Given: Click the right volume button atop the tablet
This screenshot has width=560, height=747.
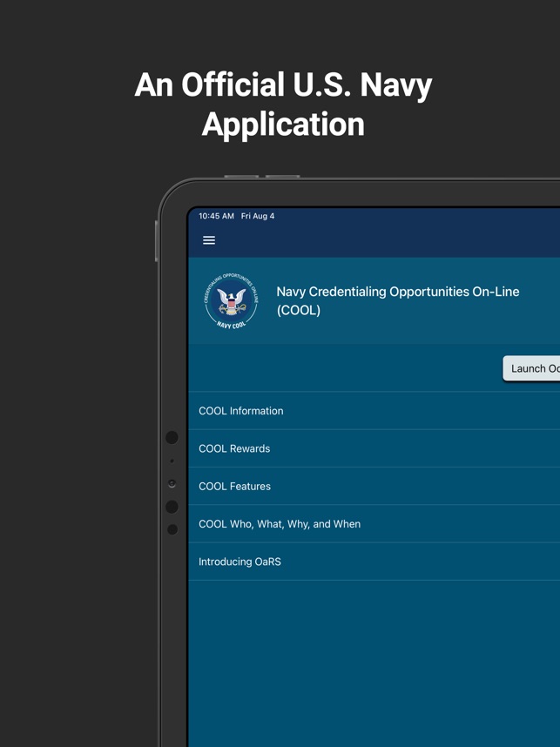Looking at the screenshot, I should [x=283, y=177].
